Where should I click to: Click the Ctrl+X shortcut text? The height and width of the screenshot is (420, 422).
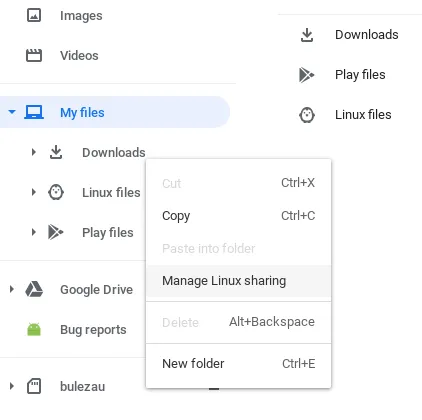point(298,183)
